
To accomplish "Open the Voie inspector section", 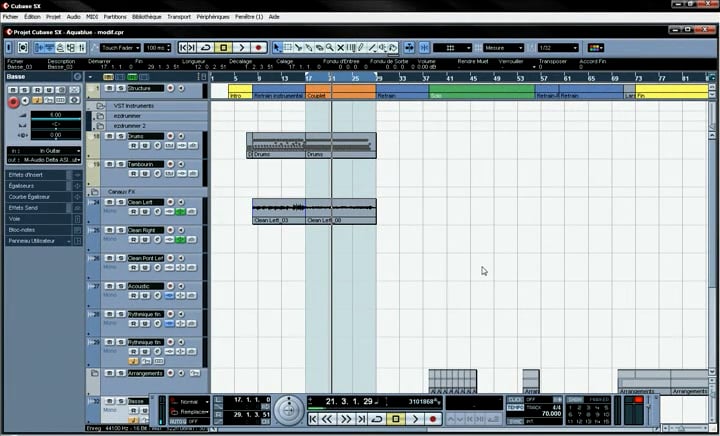I will (44, 219).
